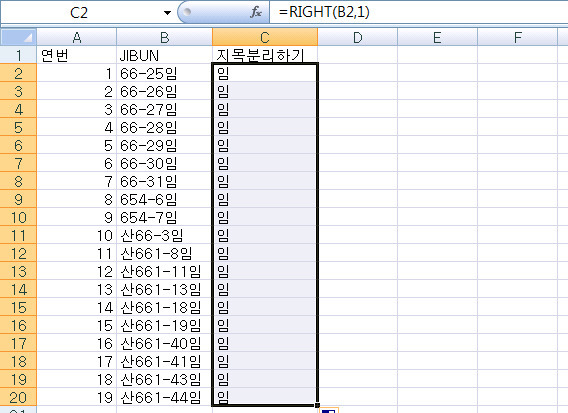Screen dimensions: 568x413
Task: Click 임 result in row 11
Action: (x=265, y=235)
